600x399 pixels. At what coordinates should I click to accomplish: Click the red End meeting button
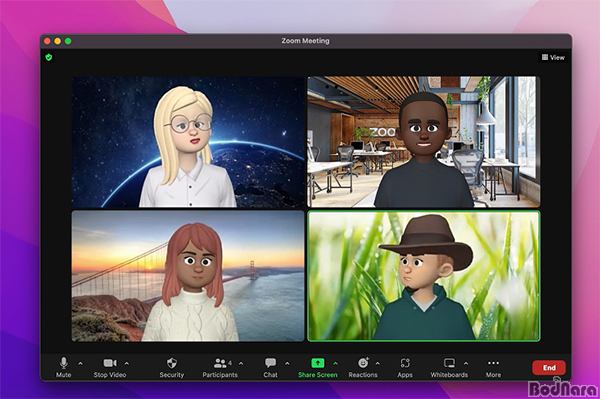tap(549, 368)
